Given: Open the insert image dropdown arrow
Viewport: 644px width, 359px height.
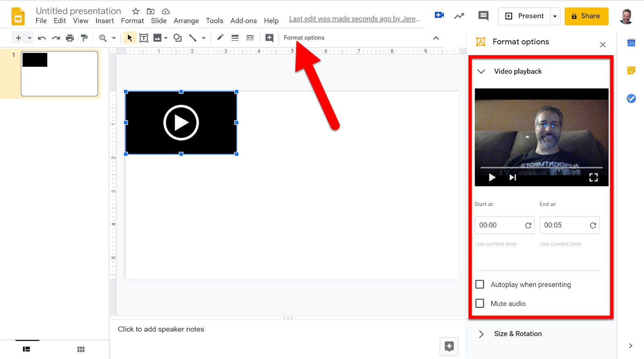Looking at the screenshot, I should [x=166, y=38].
